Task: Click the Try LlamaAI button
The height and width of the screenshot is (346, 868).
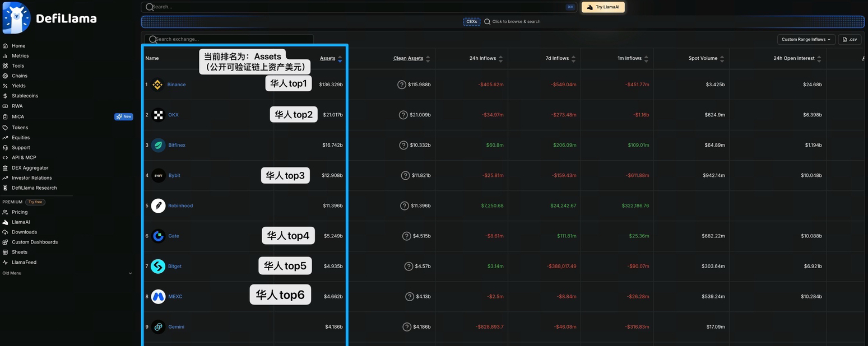Action: 603,7
